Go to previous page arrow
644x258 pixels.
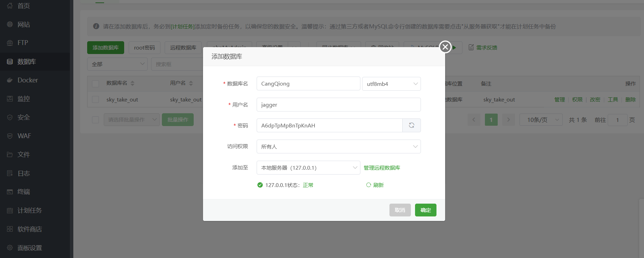pyautogui.click(x=474, y=120)
